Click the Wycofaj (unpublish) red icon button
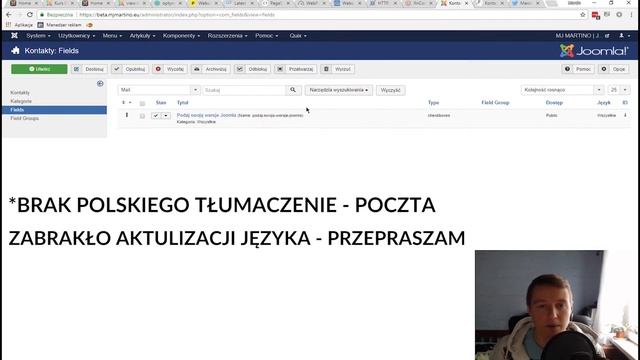Viewport: 640px width, 360px height. [x=170, y=69]
